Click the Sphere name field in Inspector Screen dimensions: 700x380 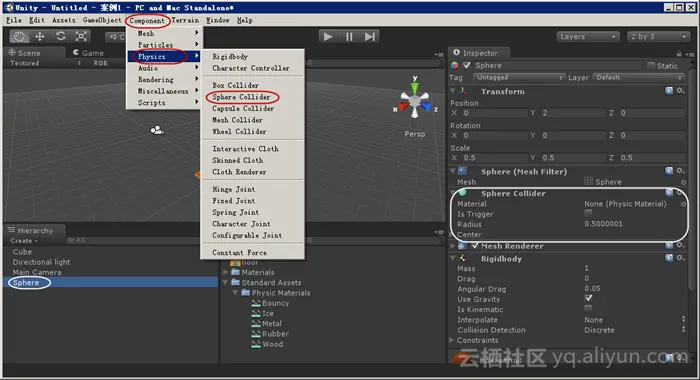click(557, 66)
